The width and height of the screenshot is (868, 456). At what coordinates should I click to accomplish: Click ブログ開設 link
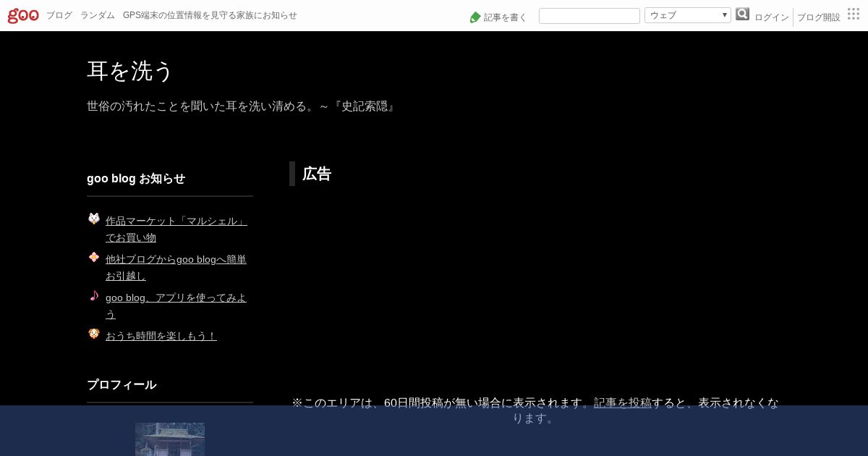coord(819,17)
